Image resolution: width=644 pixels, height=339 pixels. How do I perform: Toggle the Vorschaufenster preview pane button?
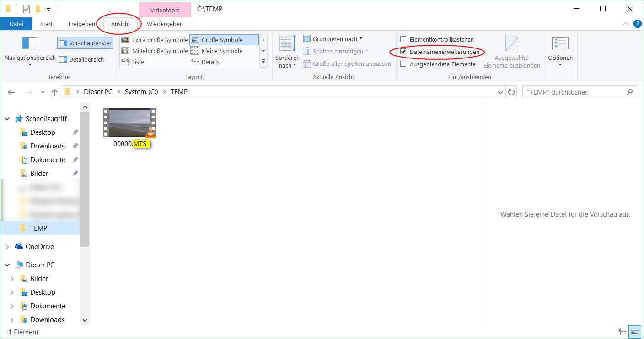85,43
